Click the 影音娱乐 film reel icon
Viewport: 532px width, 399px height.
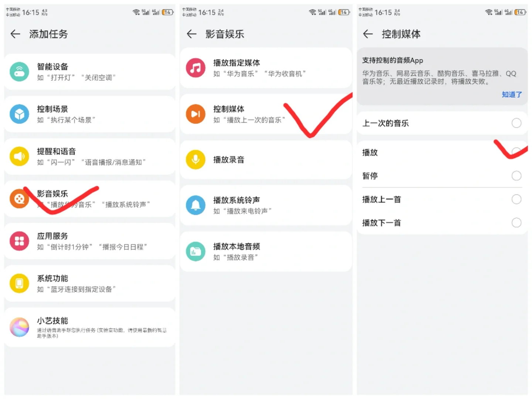[19, 199]
